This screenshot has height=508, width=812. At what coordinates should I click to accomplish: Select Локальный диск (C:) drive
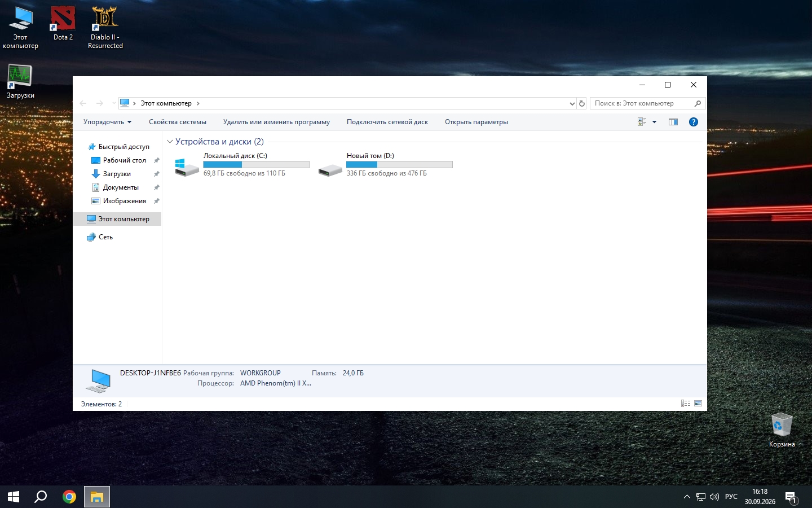(242, 164)
